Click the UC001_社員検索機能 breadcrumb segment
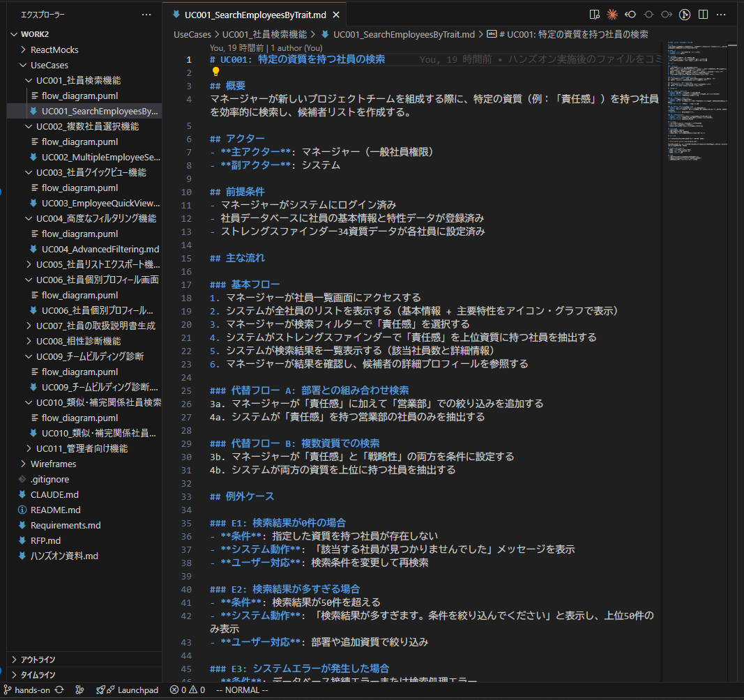The width and height of the screenshot is (744, 700). click(x=264, y=34)
